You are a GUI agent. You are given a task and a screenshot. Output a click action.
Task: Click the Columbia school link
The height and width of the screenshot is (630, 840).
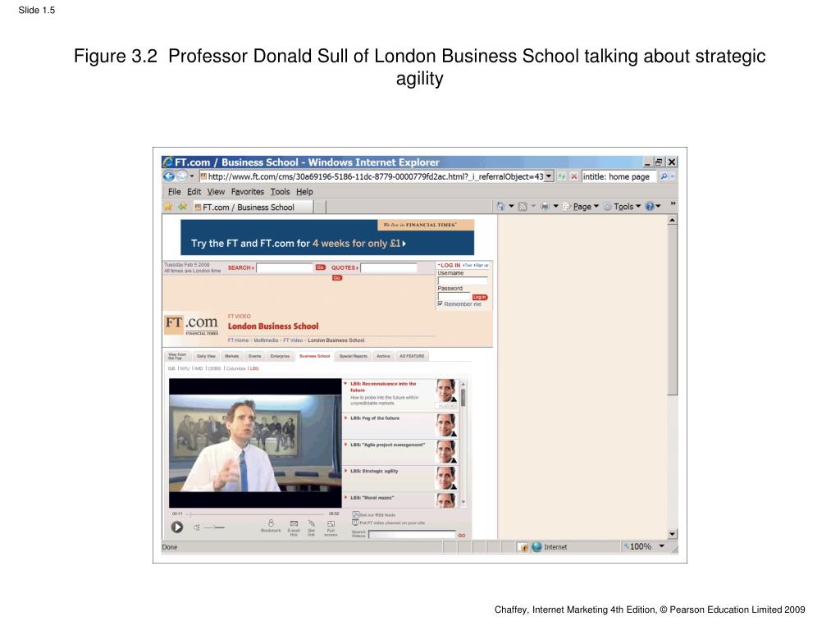tap(235, 368)
